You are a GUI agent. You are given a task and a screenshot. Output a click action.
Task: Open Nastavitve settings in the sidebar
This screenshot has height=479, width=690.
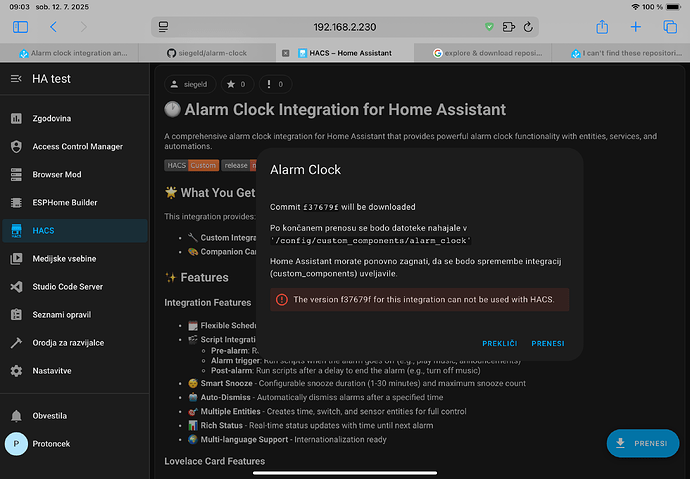click(x=75, y=371)
